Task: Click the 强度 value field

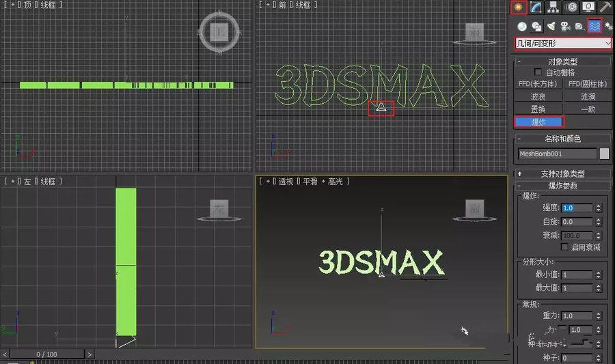Action: (x=577, y=208)
